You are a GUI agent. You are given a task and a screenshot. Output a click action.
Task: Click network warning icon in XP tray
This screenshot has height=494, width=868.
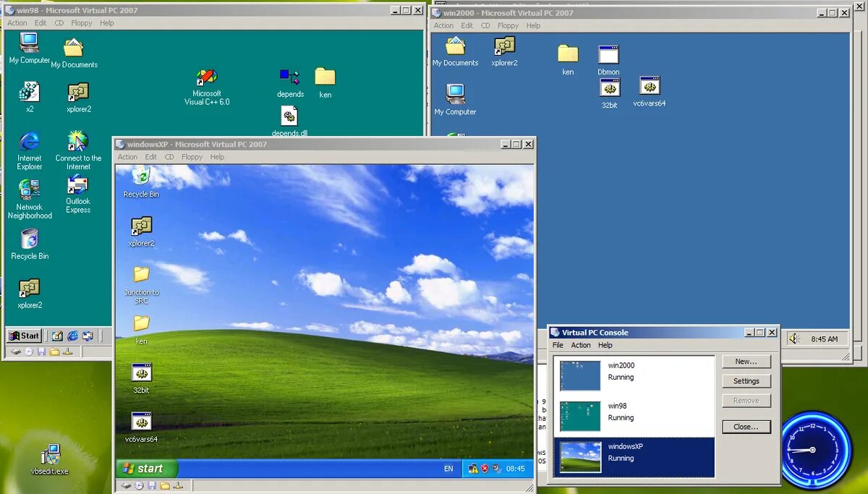[473, 469]
